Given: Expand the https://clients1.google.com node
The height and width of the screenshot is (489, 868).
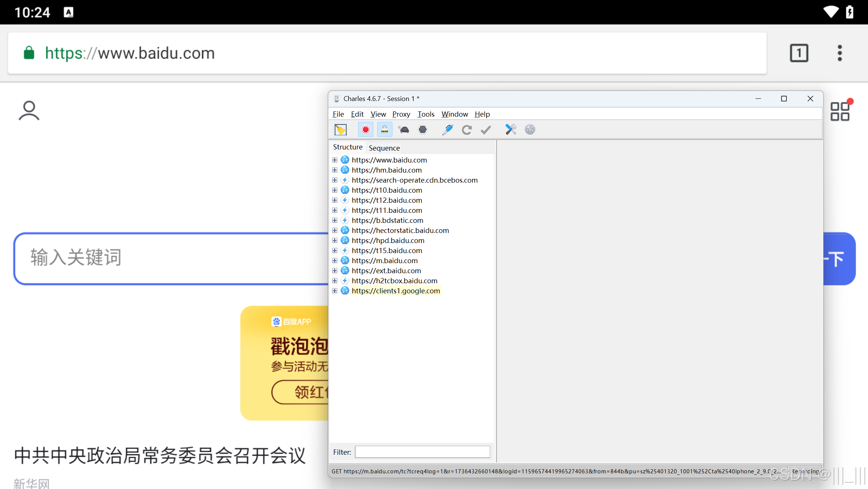Looking at the screenshot, I should [x=335, y=291].
